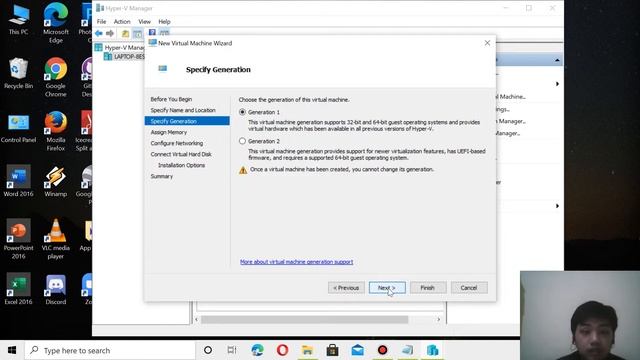Open Recycle Bin desktop icon
Screen dimensions: 640x360
coord(18,73)
